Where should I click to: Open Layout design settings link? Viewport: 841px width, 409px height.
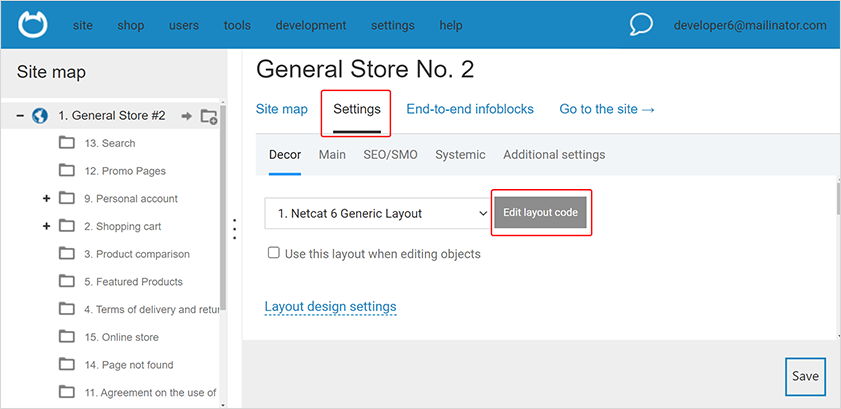[x=330, y=307]
